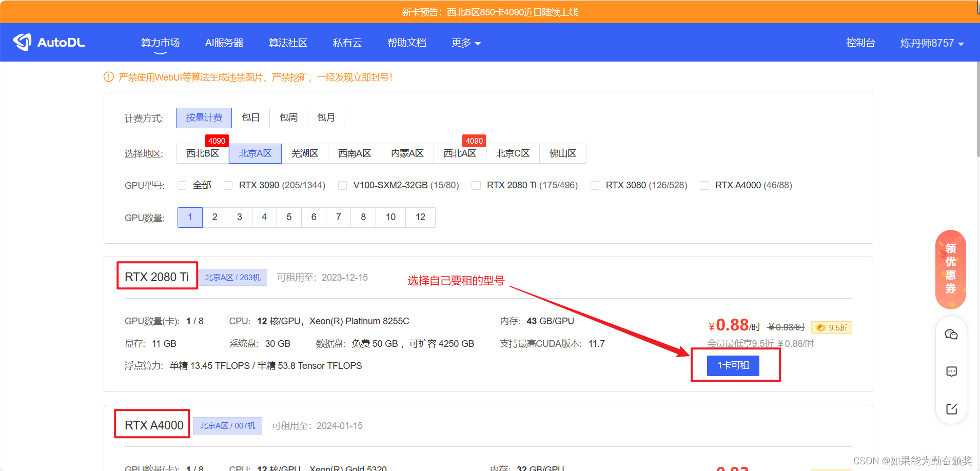This screenshot has width=980, height=471.
Task: Check the RTX 2080 Ti checkbox
Action: point(476,185)
